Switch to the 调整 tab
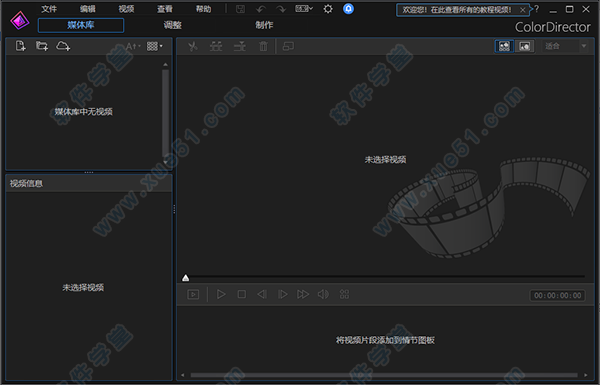Image resolution: width=600 pixels, height=385 pixels. [x=173, y=25]
